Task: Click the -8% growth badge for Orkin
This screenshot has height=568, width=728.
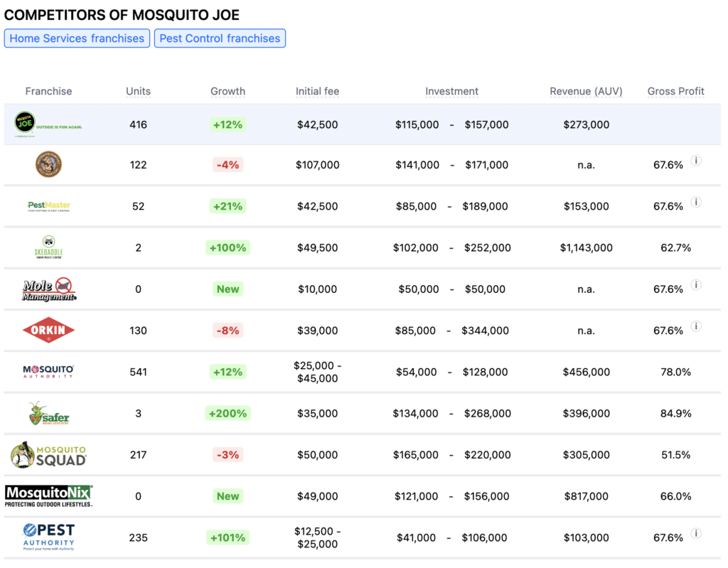Action: tap(227, 331)
